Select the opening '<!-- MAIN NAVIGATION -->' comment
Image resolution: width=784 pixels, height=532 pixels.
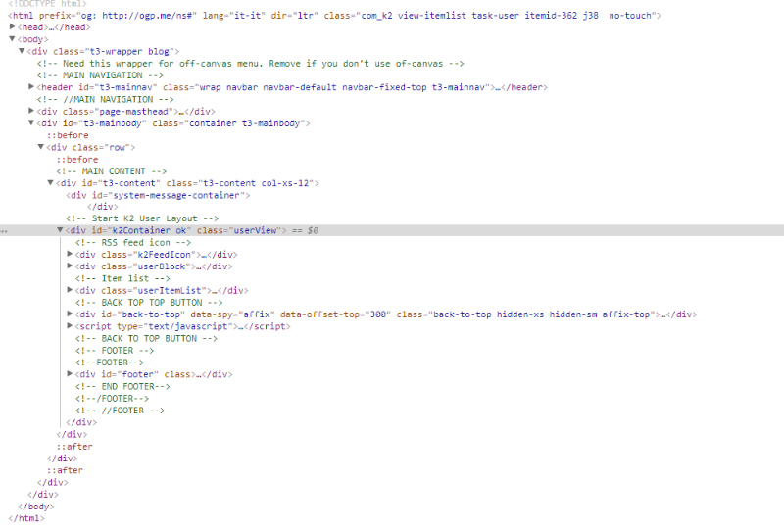[100, 75]
